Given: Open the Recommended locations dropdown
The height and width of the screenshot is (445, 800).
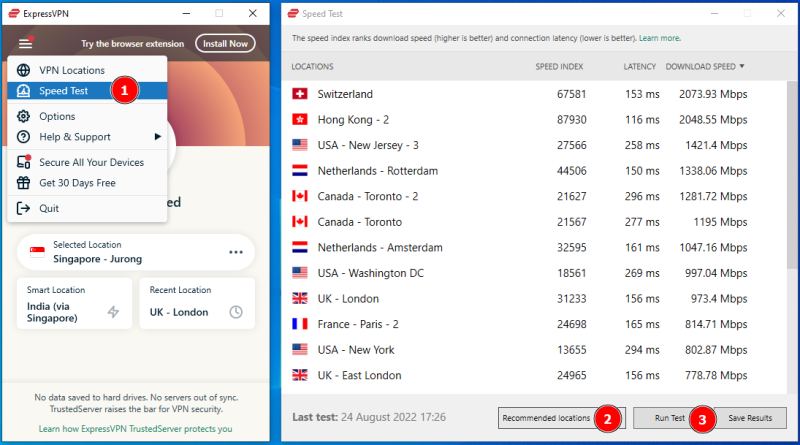Looking at the screenshot, I should (x=546, y=417).
